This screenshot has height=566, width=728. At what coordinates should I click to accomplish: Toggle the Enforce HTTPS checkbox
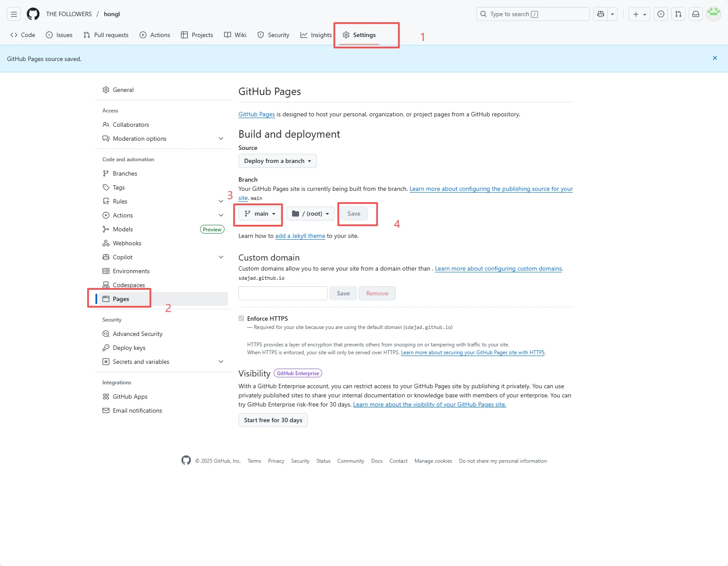tap(242, 319)
